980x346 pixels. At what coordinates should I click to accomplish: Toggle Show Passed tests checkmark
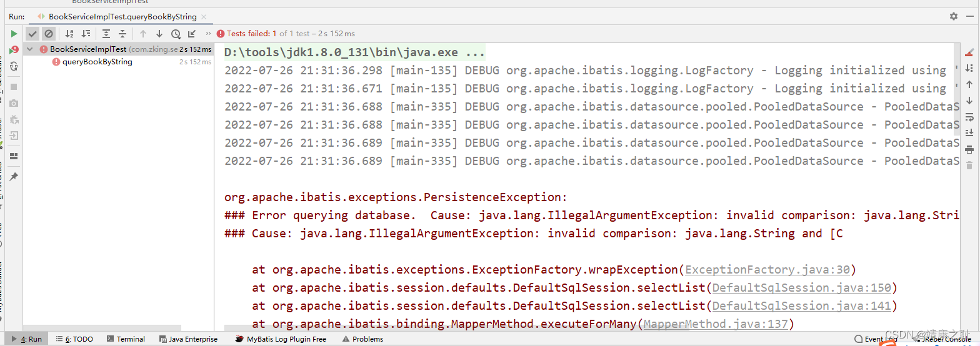(32, 34)
